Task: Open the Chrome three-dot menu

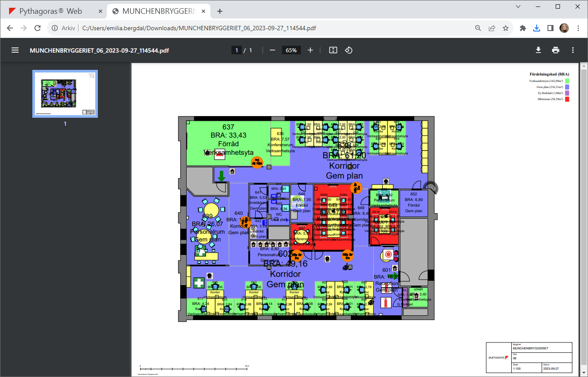Action: pos(578,28)
